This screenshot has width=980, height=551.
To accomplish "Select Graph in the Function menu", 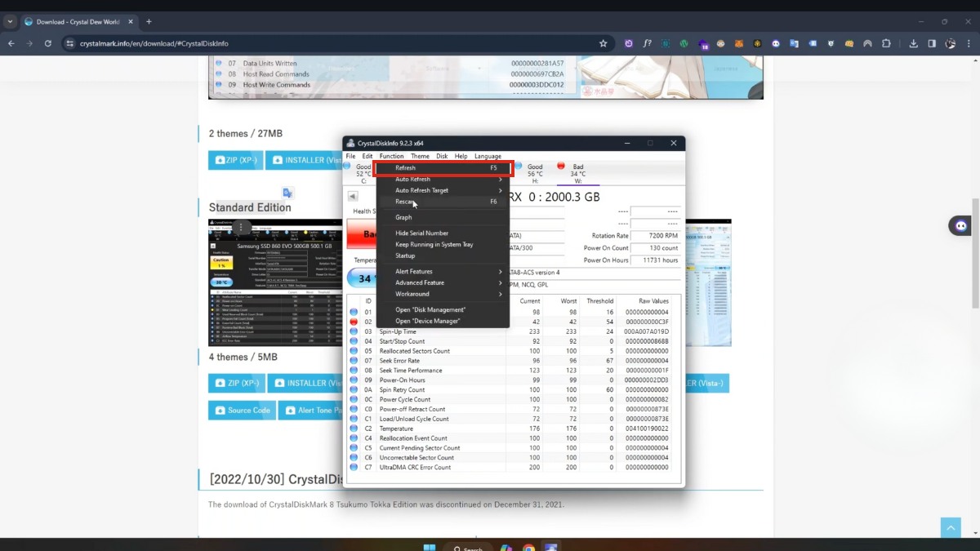I will pos(443,217).
